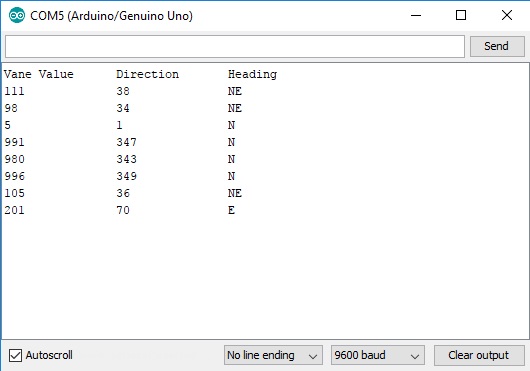Click the Direction column header text
The width and height of the screenshot is (530, 371).
(147, 74)
